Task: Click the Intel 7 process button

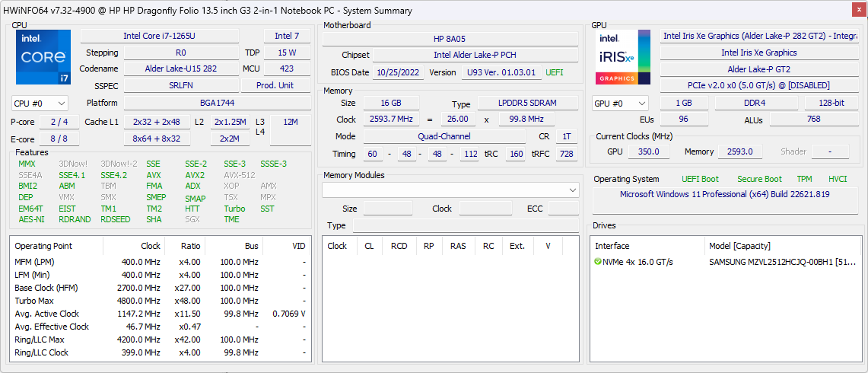Action: click(287, 37)
